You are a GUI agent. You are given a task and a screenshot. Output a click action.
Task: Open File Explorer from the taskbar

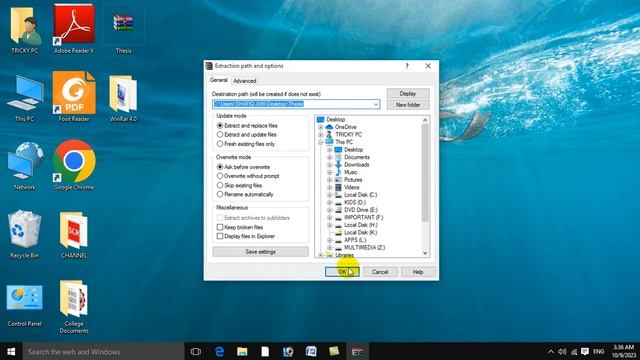(x=242, y=351)
